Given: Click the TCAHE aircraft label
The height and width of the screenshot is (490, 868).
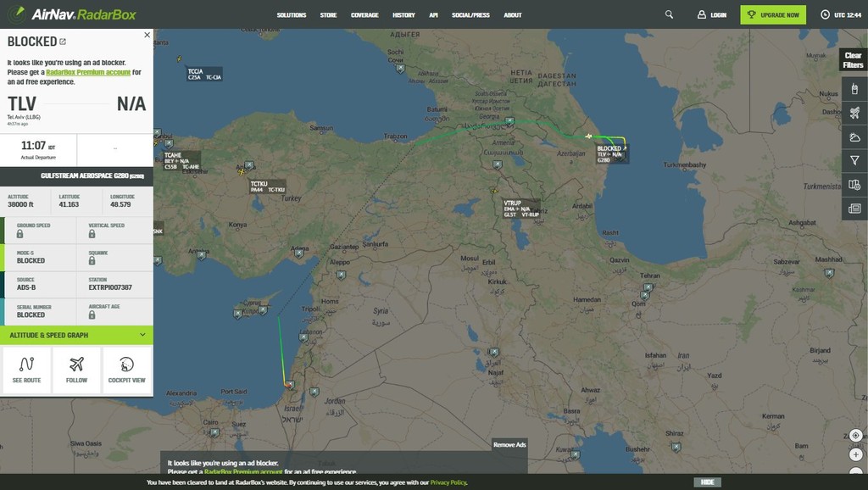Looking at the screenshot, I should point(182,160).
